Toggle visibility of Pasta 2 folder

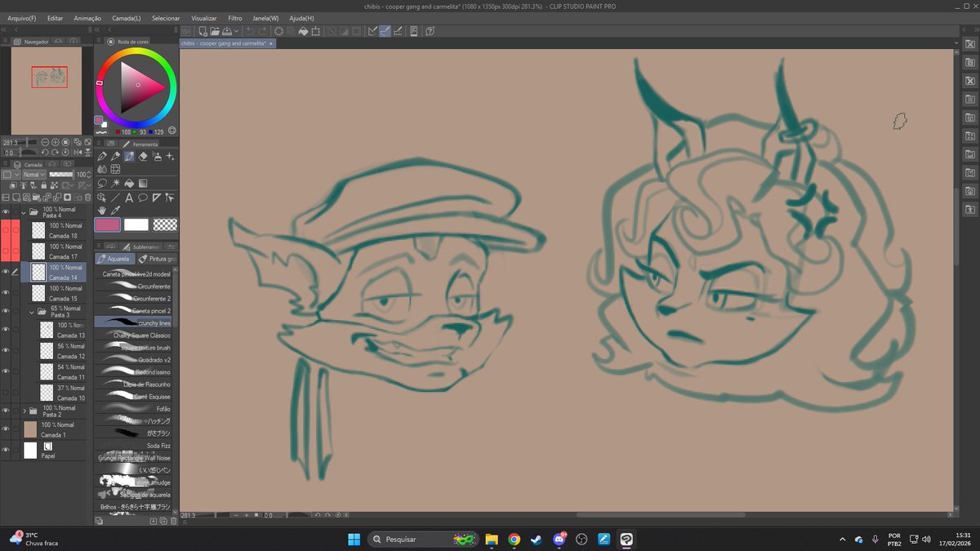pos(6,411)
